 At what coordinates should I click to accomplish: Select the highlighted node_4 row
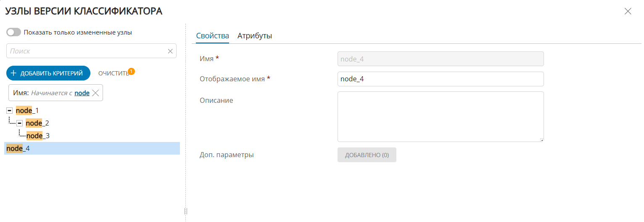(92, 148)
